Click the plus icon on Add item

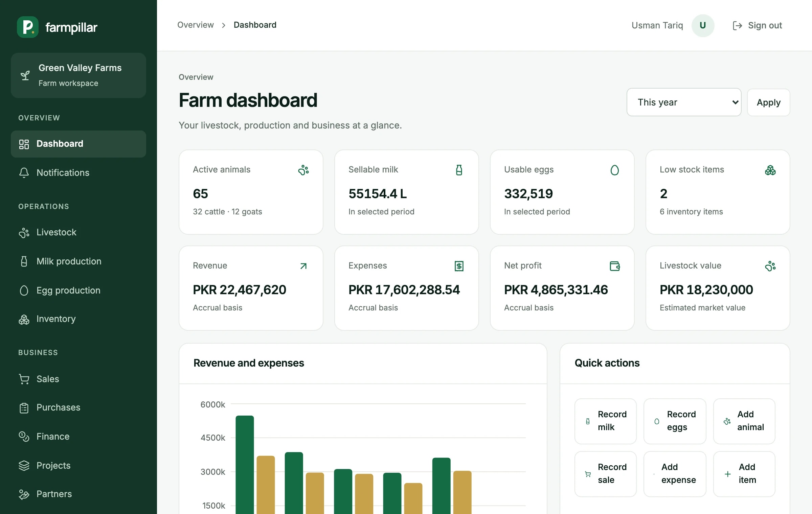pyautogui.click(x=728, y=474)
